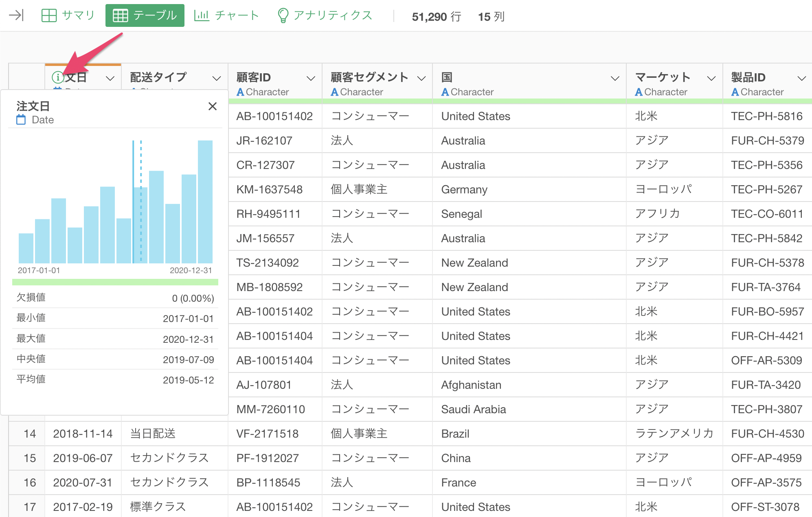Close the 注文日 summary popup
The image size is (812, 517).
click(x=213, y=106)
